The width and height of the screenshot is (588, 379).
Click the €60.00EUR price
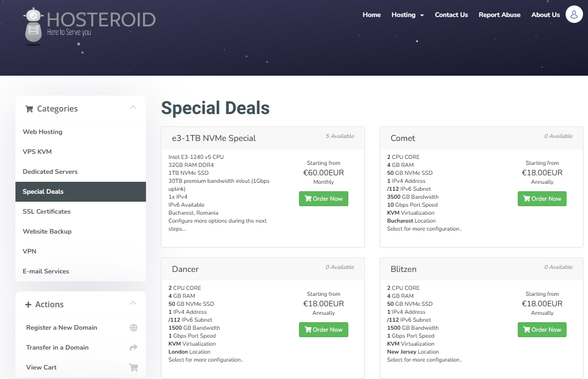point(323,173)
